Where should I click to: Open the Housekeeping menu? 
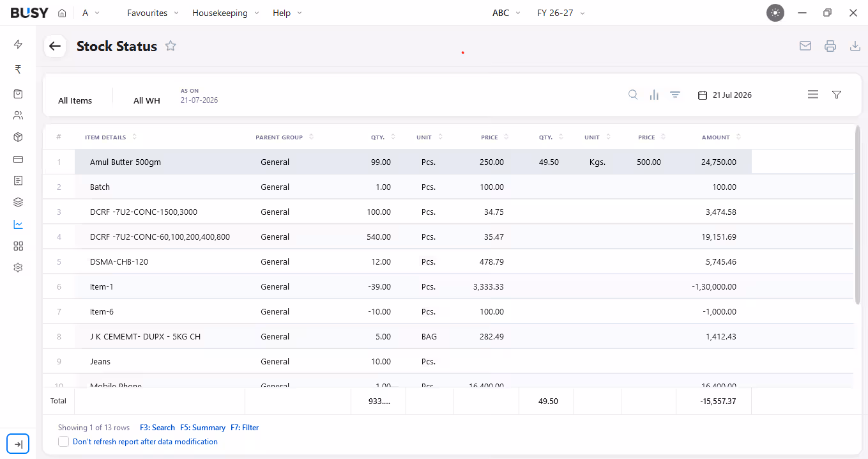click(x=225, y=13)
